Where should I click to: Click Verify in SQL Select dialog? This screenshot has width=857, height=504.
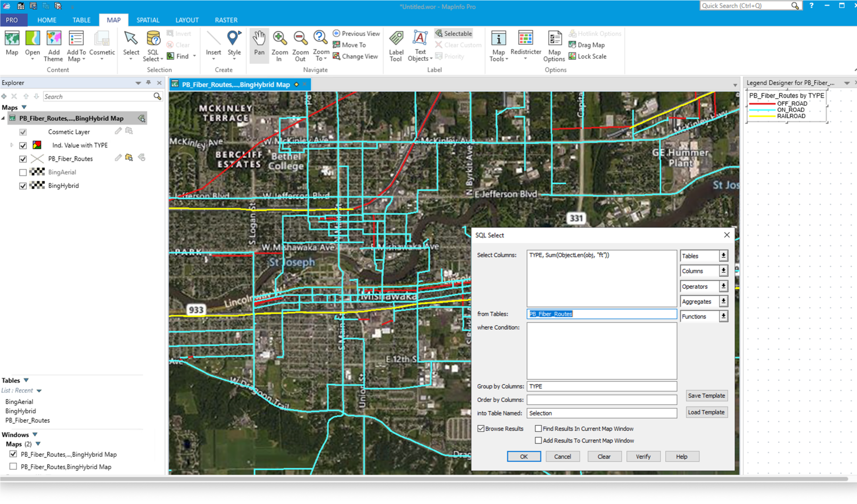[x=643, y=456]
